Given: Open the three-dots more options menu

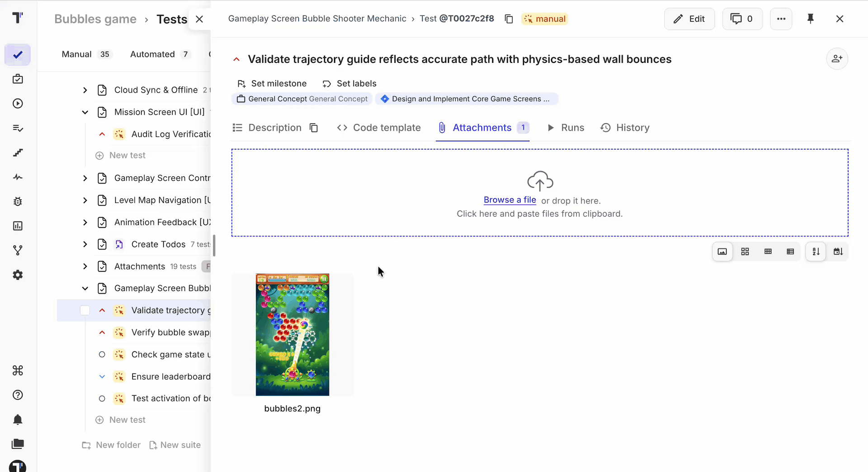Looking at the screenshot, I should click(781, 19).
